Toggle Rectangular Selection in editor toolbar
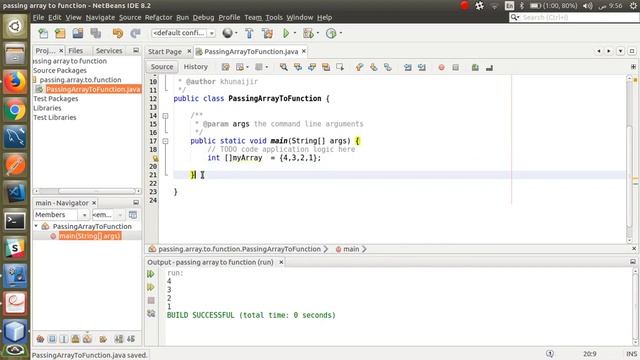Viewport: 640px width, 360px height. (340, 67)
